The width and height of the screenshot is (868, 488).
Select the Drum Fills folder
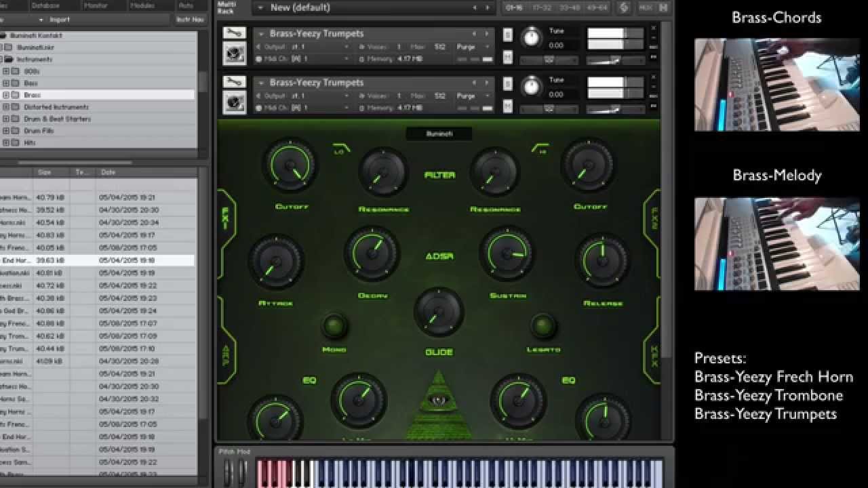(39, 131)
